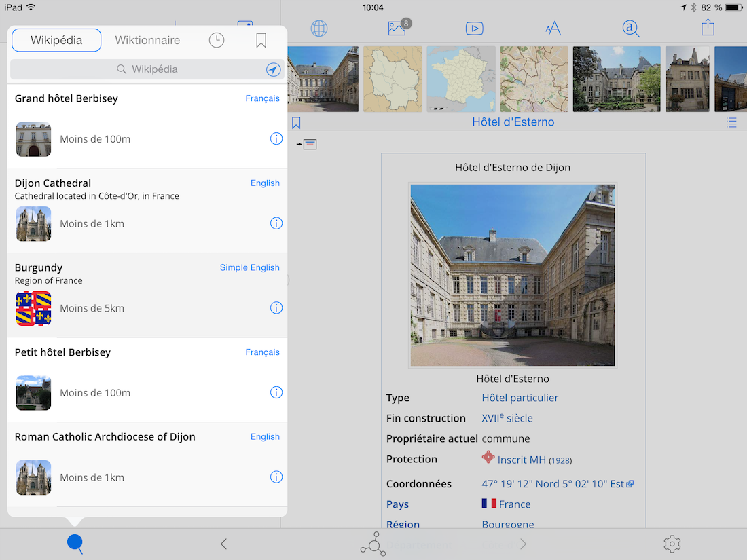The width and height of the screenshot is (747, 560).
Task: Open Dijon Cathedral result
Action: [x=147, y=211]
